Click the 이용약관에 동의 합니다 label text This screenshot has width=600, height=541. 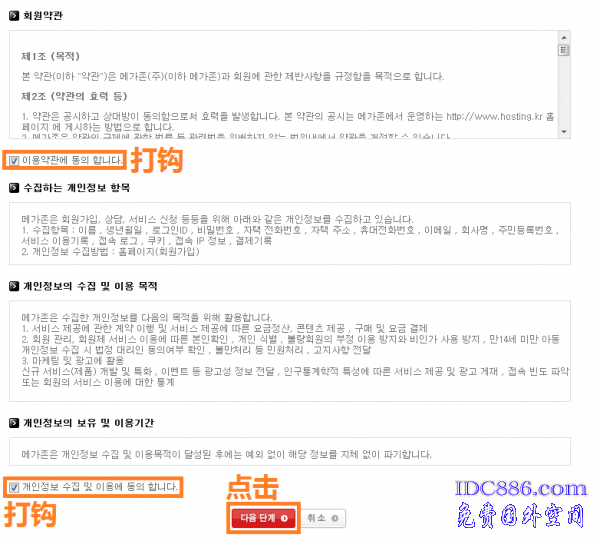72,160
